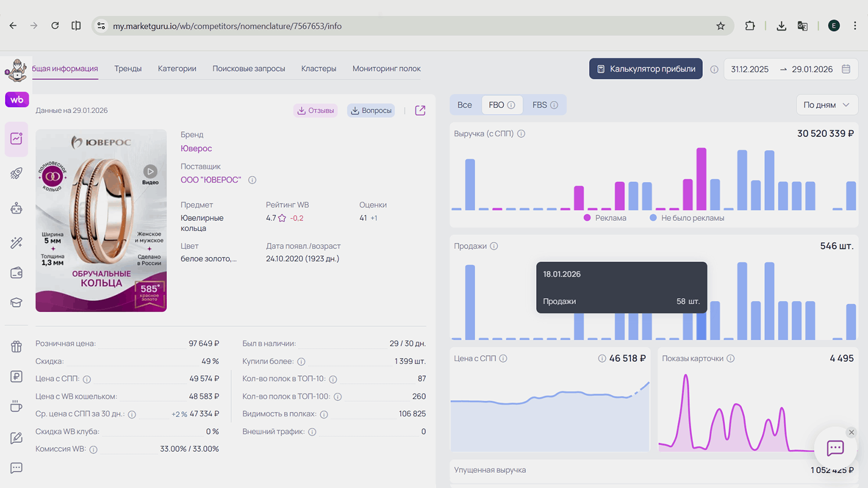Expand the По дням dropdown
Screen dimensions: 868x488
pyautogui.click(x=826, y=105)
